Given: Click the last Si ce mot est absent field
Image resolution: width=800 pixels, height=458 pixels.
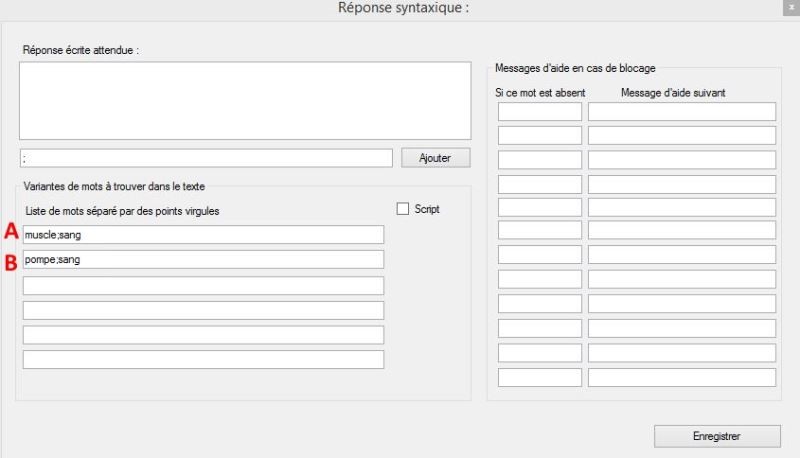Looking at the screenshot, I should click(x=539, y=378).
